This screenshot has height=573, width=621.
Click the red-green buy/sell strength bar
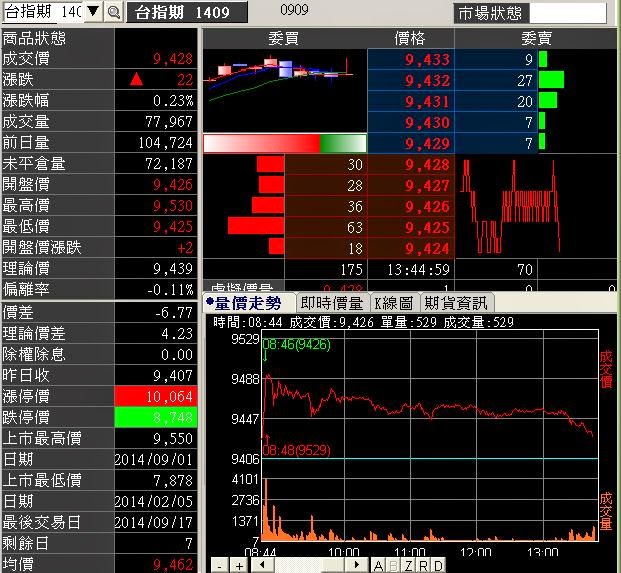285,143
